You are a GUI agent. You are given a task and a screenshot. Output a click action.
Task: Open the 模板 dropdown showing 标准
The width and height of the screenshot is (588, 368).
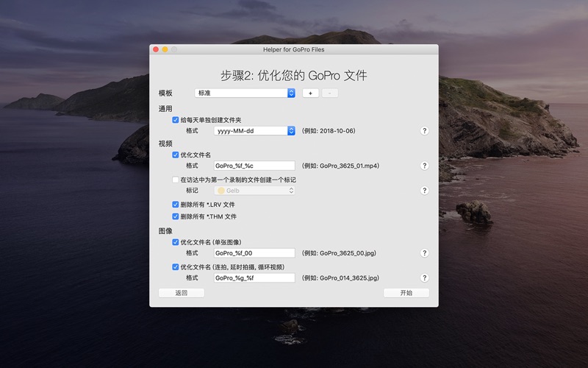pos(245,93)
